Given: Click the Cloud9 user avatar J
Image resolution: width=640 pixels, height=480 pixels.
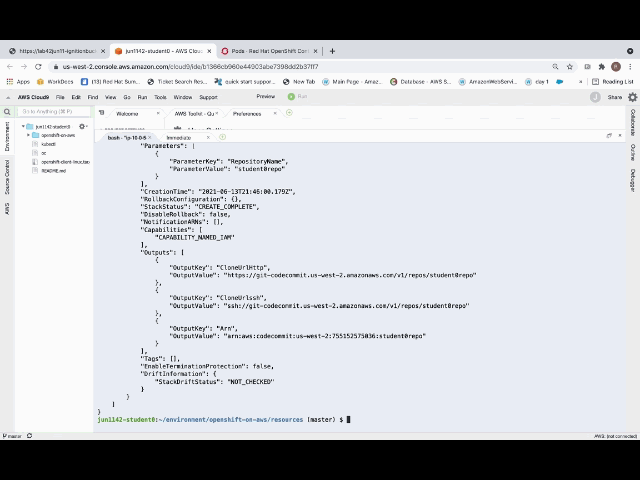Looking at the screenshot, I should (595, 97).
